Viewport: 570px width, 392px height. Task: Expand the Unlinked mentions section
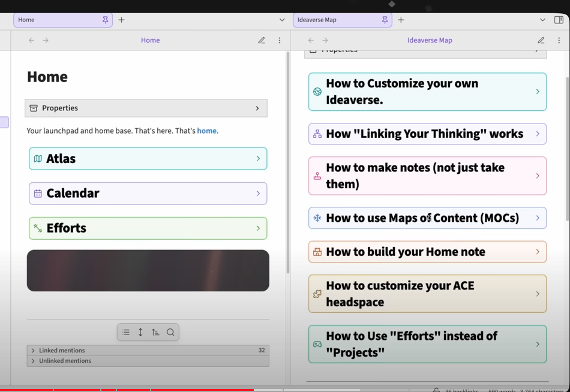pyautogui.click(x=33, y=361)
